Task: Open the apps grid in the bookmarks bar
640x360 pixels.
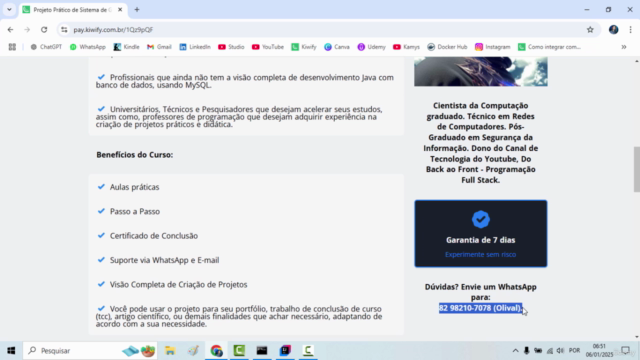Action: click(x=12, y=47)
